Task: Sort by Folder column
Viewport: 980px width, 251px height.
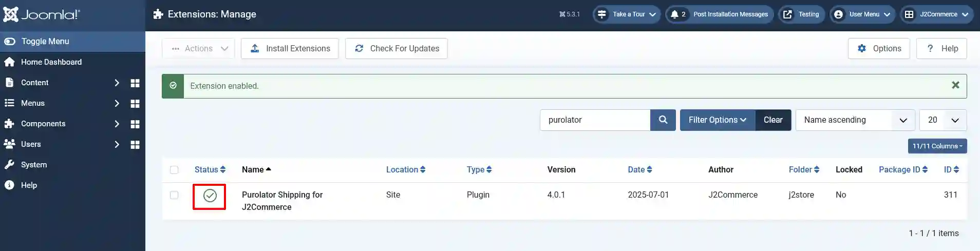Action: (x=804, y=170)
